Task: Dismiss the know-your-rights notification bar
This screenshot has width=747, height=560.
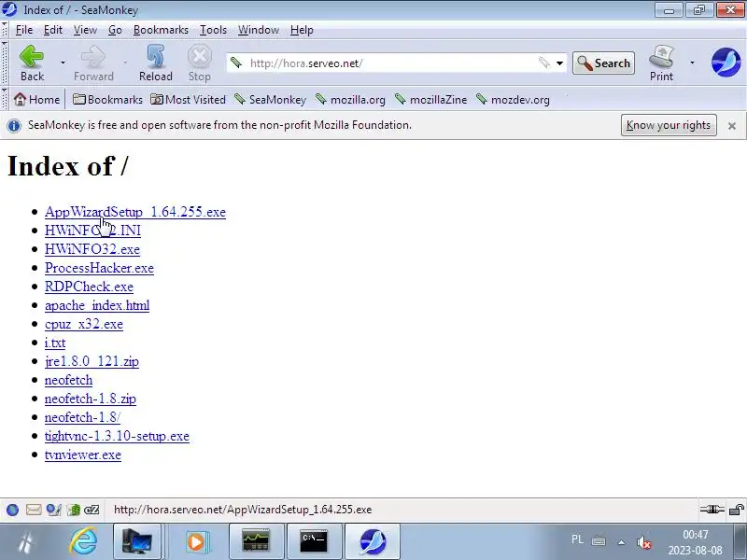Action: [732, 126]
